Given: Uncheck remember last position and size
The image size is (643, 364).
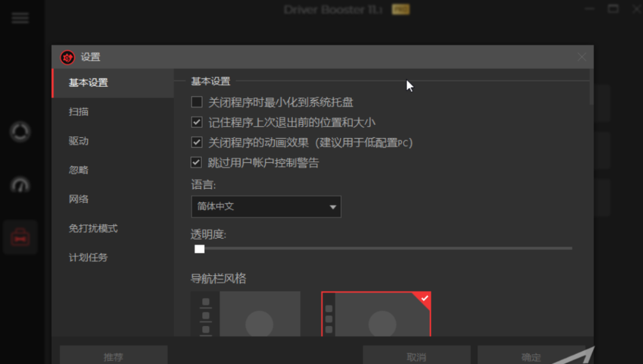Looking at the screenshot, I should click(197, 122).
